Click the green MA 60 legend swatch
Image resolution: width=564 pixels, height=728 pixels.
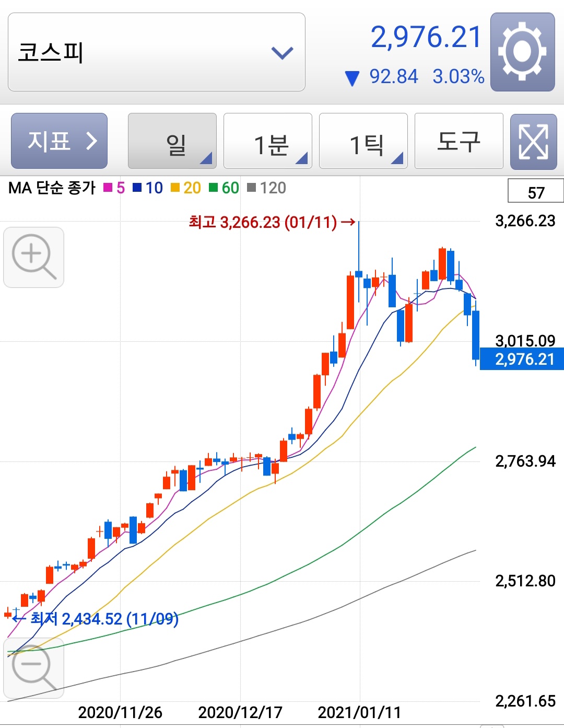213,188
